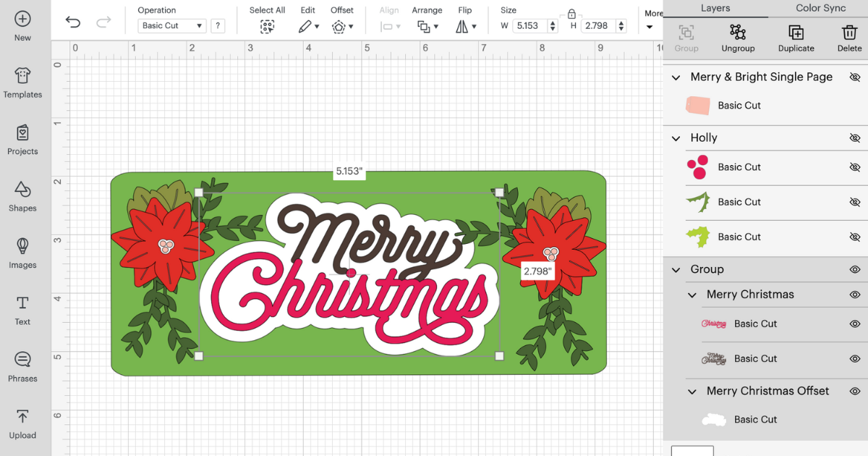Image resolution: width=868 pixels, height=456 pixels.
Task: Open the Images library
Action: click(x=22, y=253)
